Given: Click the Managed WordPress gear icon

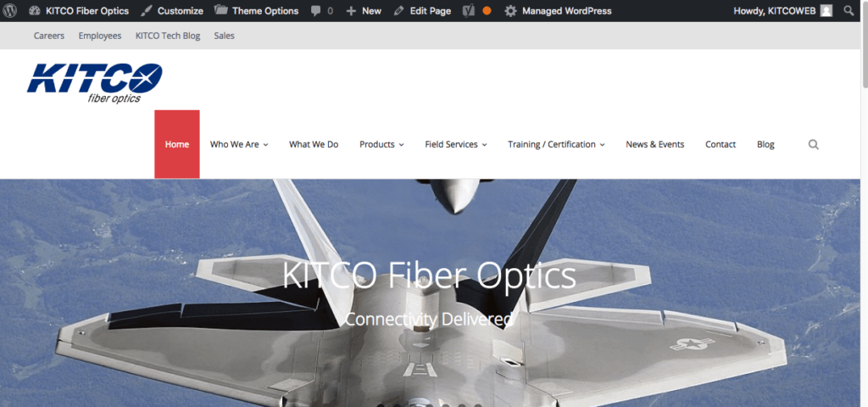Looking at the screenshot, I should [510, 10].
